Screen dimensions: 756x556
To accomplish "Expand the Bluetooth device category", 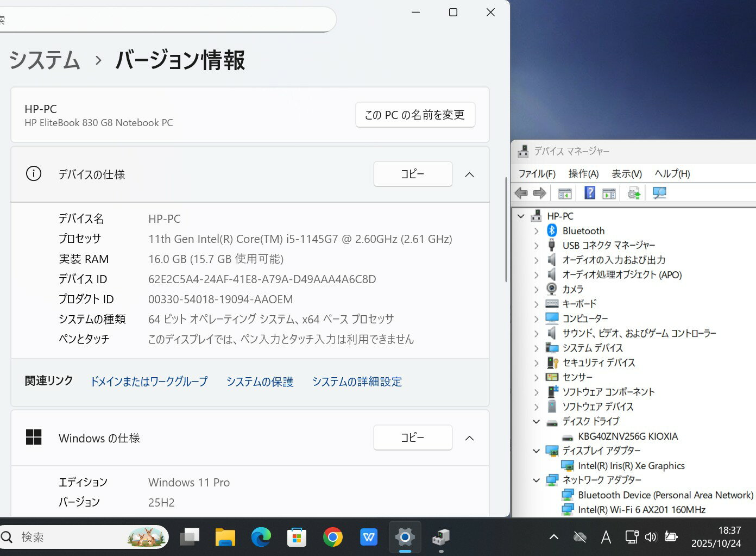I will pyautogui.click(x=537, y=231).
